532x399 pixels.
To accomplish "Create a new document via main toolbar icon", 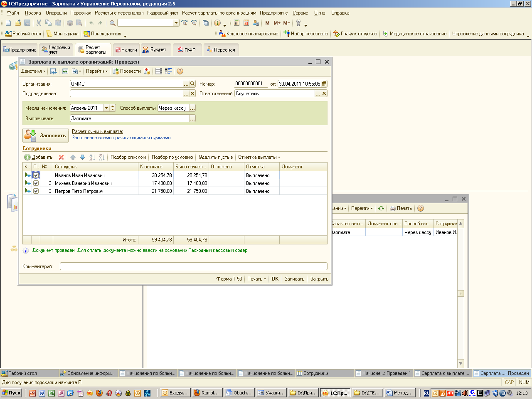I will (x=8, y=23).
